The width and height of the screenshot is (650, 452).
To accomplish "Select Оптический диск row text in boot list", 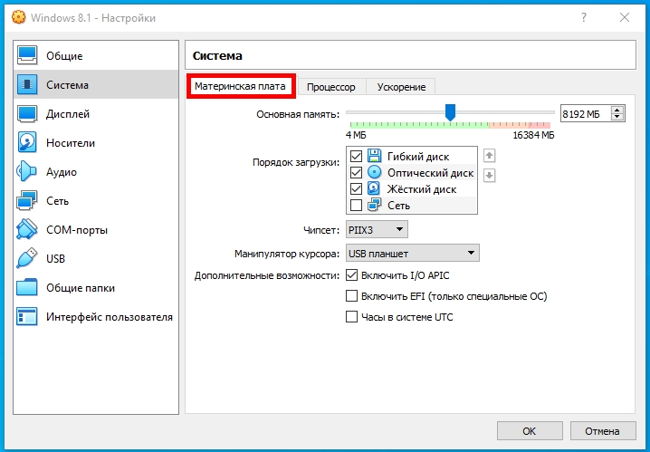I will click(430, 173).
